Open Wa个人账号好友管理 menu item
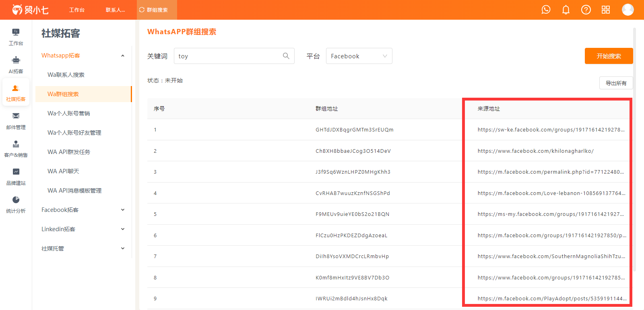Image resolution: width=644 pixels, height=310 pixels. point(74,133)
